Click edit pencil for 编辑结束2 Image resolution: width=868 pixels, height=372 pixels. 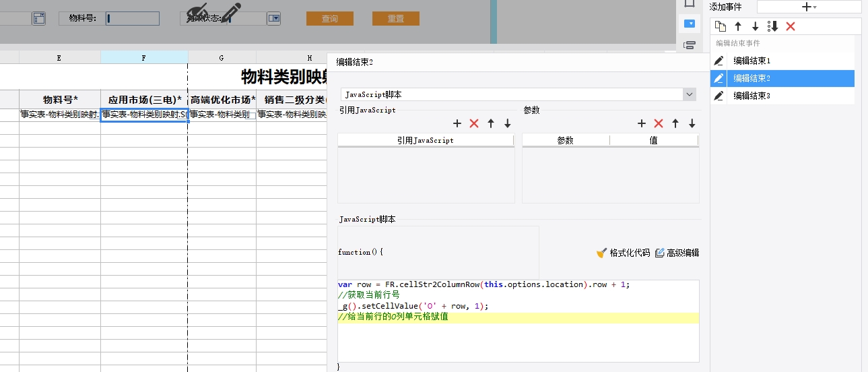[719, 78]
